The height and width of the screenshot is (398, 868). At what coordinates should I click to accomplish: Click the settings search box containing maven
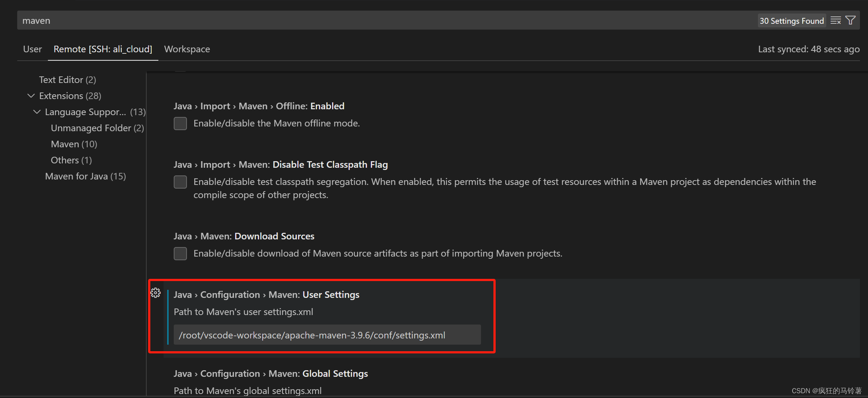click(366, 20)
